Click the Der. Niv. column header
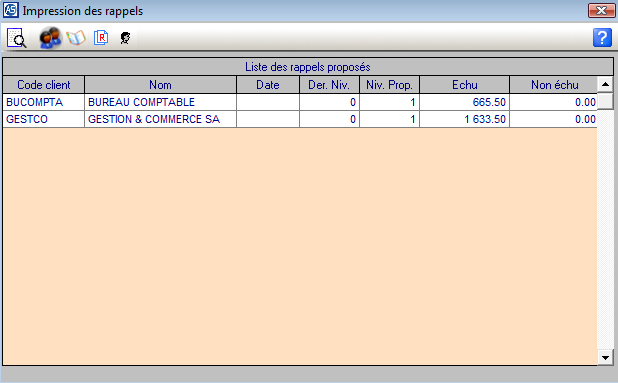618x383 pixels. [x=329, y=85]
